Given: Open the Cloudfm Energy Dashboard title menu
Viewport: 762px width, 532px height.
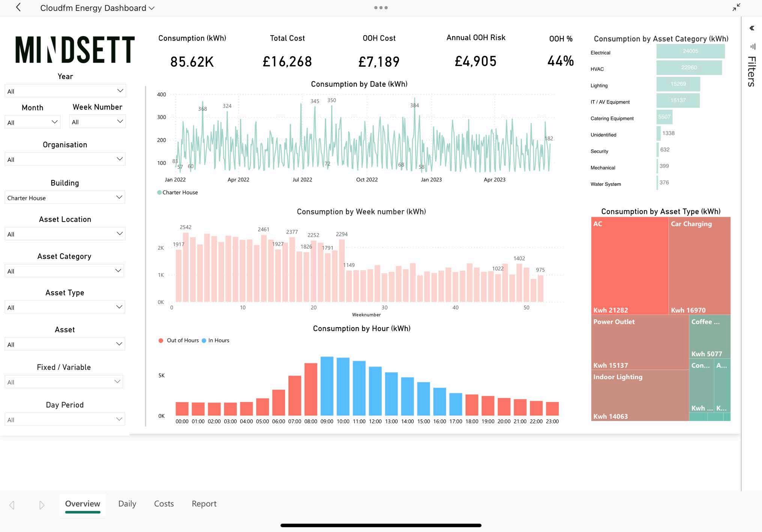Looking at the screenshot, I should coord(97,8).
